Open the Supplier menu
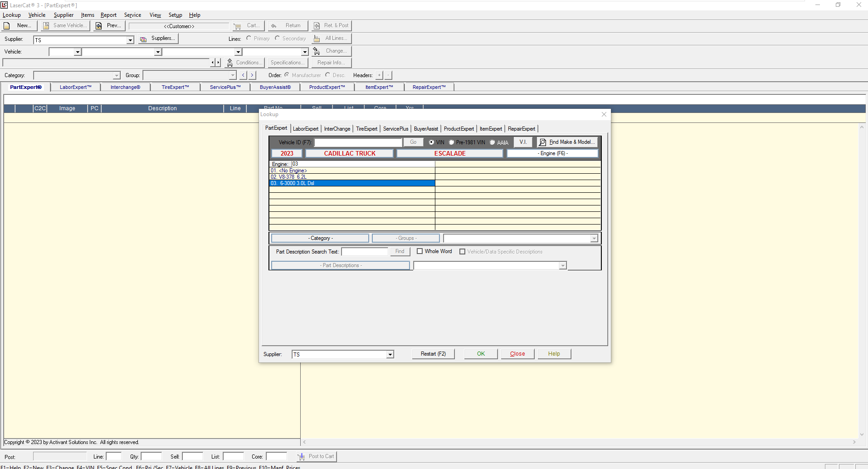 click(x=63, y=15)
